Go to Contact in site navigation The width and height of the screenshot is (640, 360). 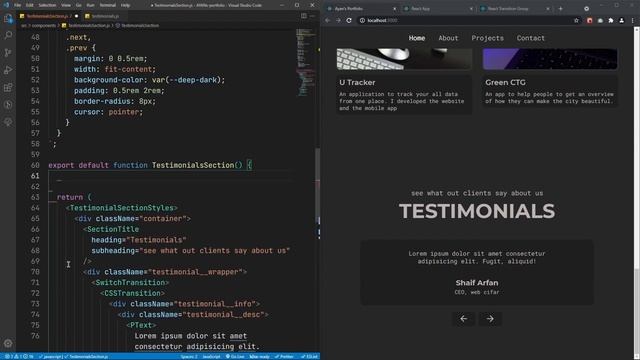(531, 38)
